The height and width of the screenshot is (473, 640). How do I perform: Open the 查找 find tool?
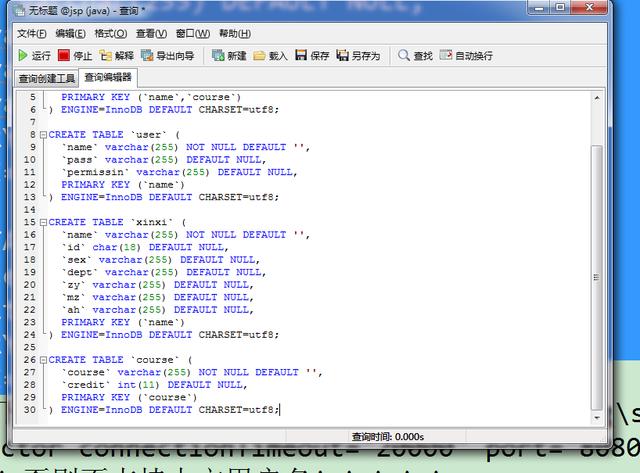click(415, 56)
